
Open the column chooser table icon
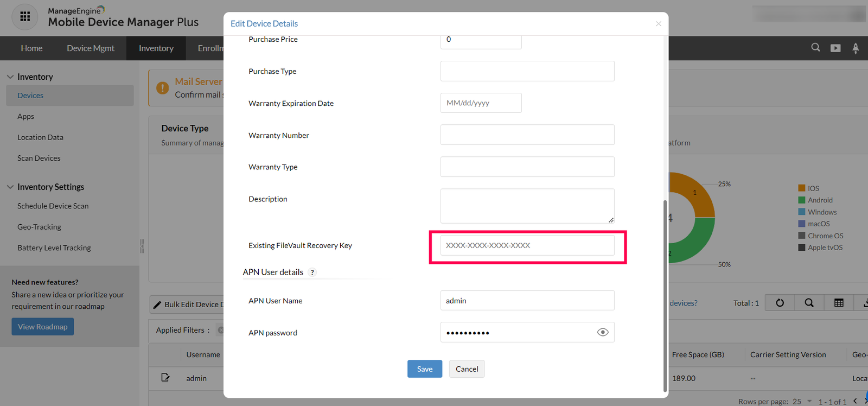pos(839,303)
